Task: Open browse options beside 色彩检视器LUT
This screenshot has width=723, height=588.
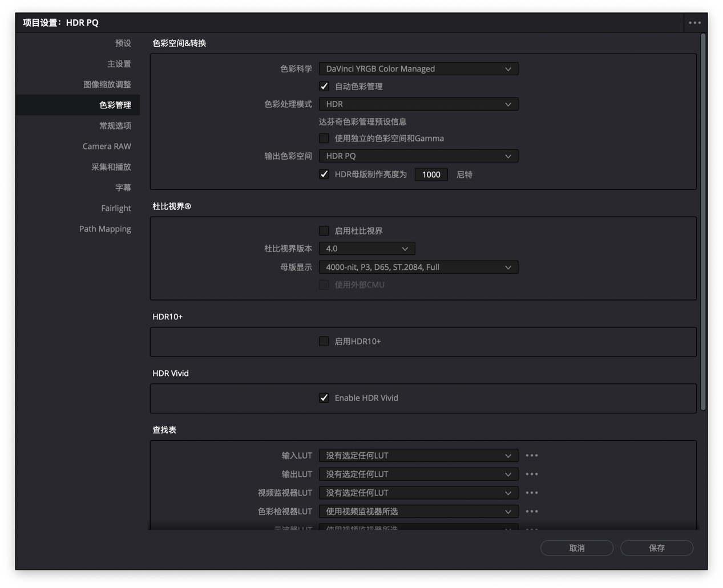Action: pyautogui.click(x=531, y=511)
